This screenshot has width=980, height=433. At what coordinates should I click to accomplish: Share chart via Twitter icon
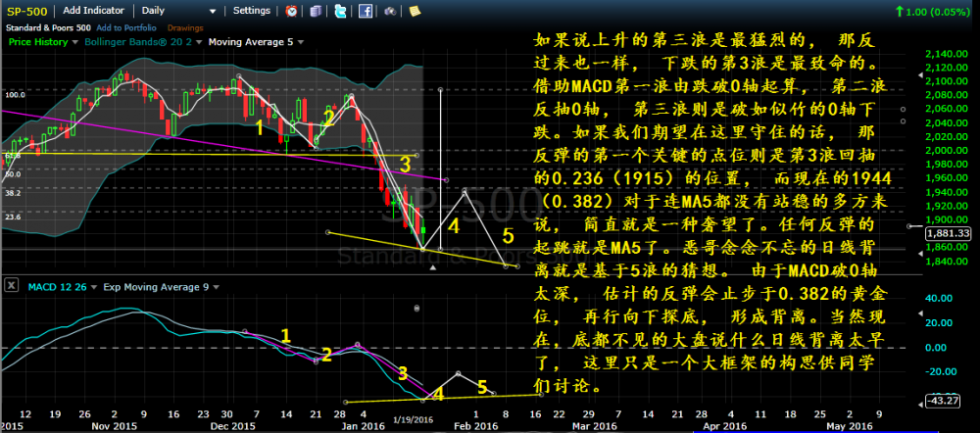pos(339,11)
